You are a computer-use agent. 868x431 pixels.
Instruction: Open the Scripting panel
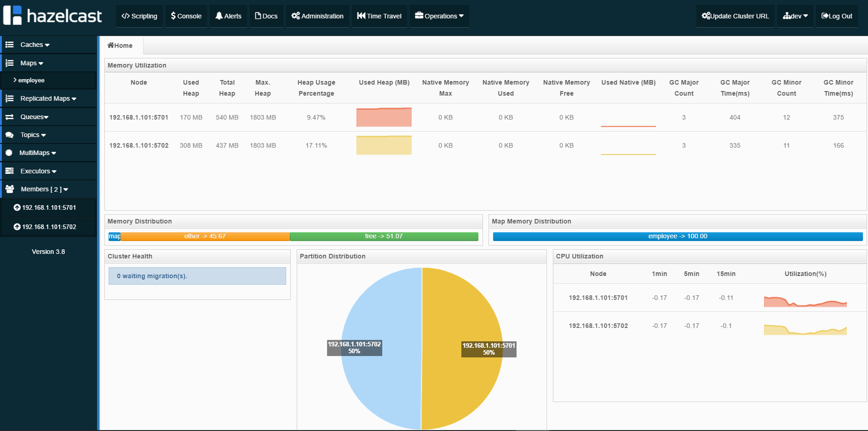[139, 16]
